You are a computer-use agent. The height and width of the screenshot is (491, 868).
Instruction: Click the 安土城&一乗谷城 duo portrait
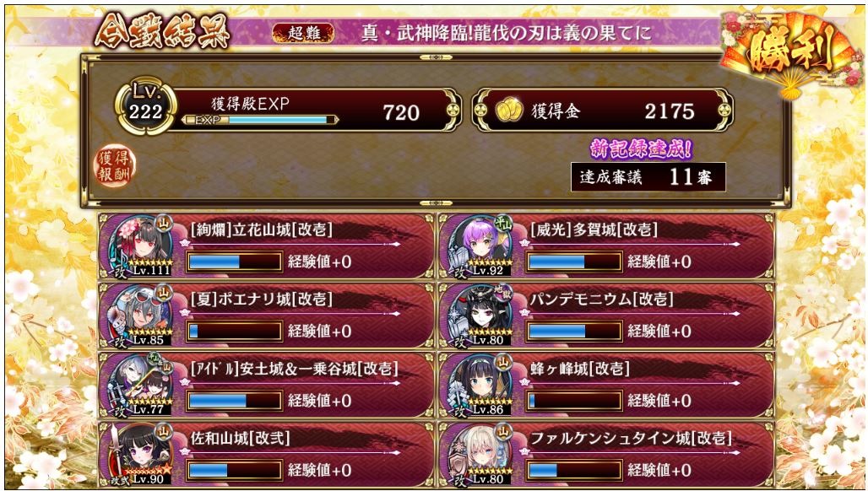click(141, 386)
